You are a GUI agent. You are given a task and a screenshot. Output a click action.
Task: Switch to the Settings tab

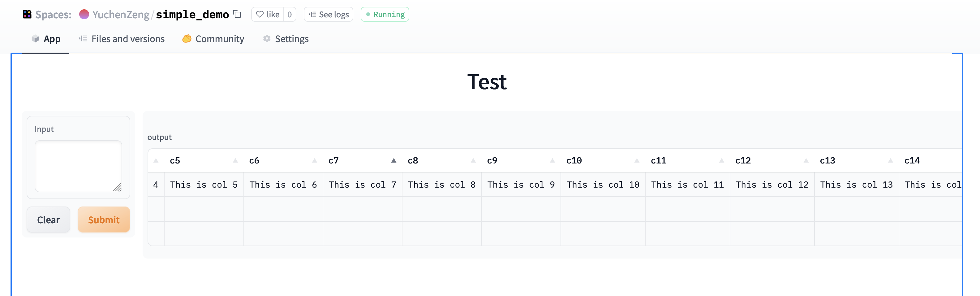tap(291, 38)
